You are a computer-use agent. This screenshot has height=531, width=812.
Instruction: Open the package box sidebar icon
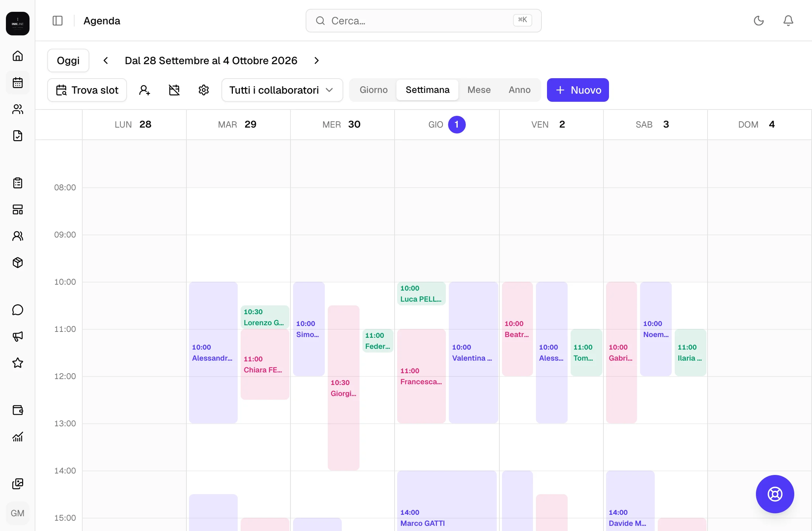coord(18,263)
